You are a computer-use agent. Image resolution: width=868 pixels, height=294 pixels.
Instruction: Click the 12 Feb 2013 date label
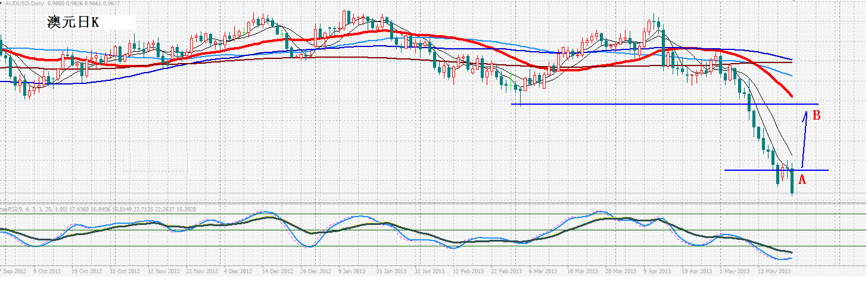(x=468, y=271)
